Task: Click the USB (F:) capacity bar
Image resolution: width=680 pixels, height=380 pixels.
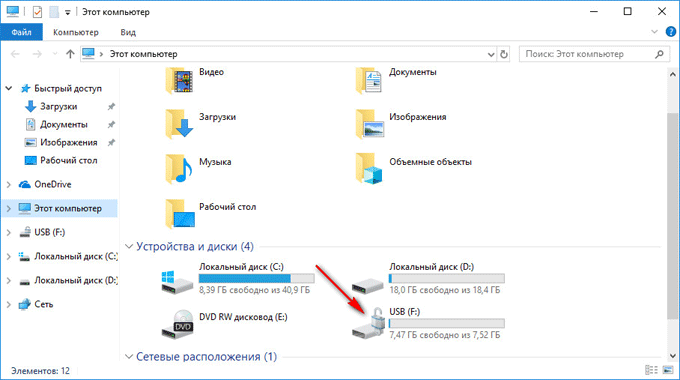Action: 447,323
